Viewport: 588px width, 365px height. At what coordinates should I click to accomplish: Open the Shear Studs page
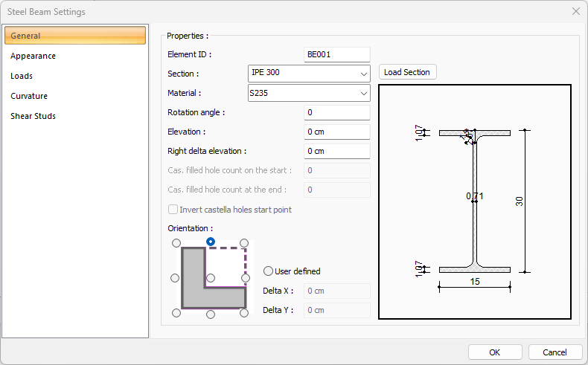coord(33,116)
